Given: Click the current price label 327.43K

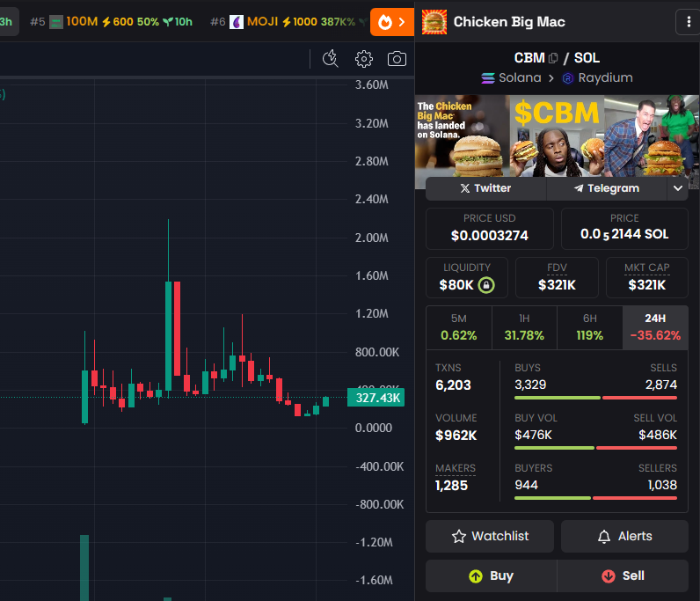Looking at the screenshot, I should point(376,397).
